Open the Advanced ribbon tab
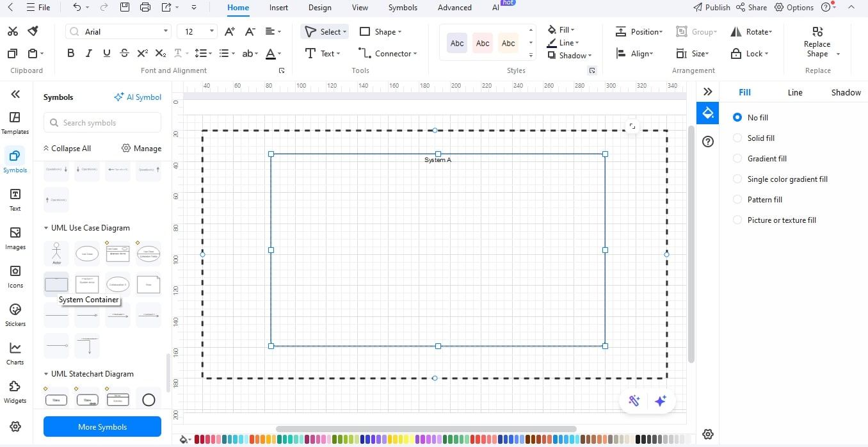Viewport: 868px width, 447px height. pos(454,8)
